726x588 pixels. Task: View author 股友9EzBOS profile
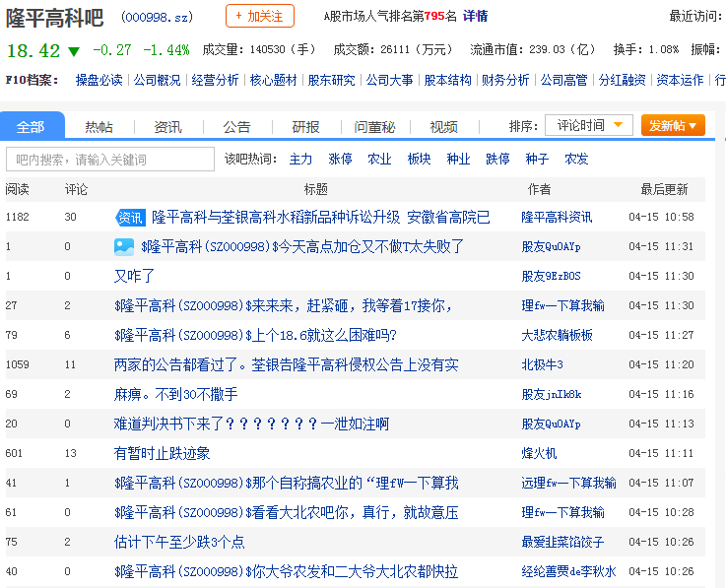(551, 277)
